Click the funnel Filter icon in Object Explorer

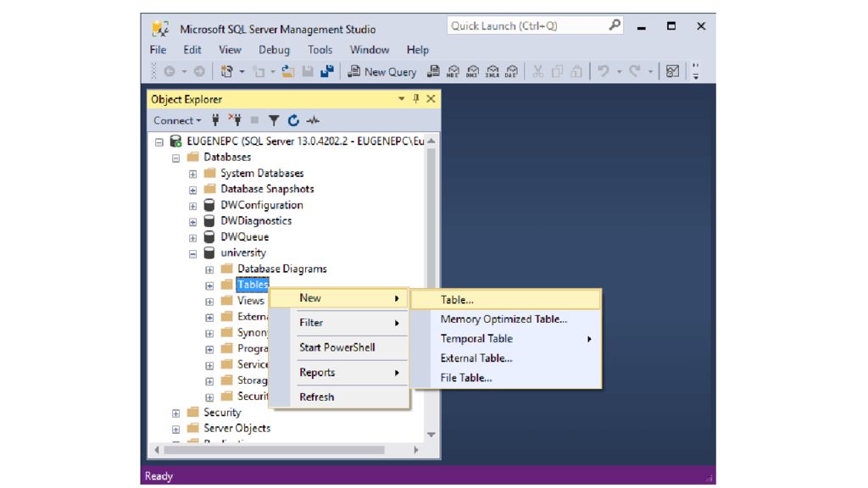[274, 120]
